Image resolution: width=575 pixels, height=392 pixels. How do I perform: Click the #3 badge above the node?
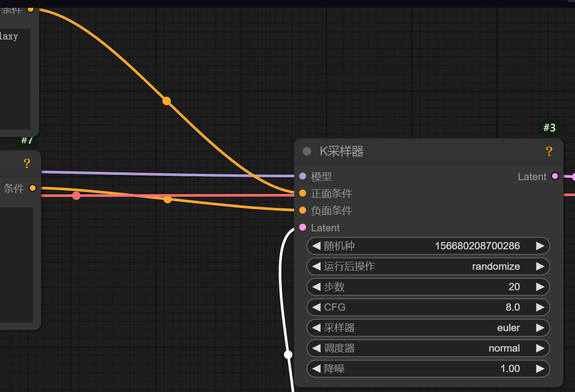pyautogui.click(x=549, y=128)
